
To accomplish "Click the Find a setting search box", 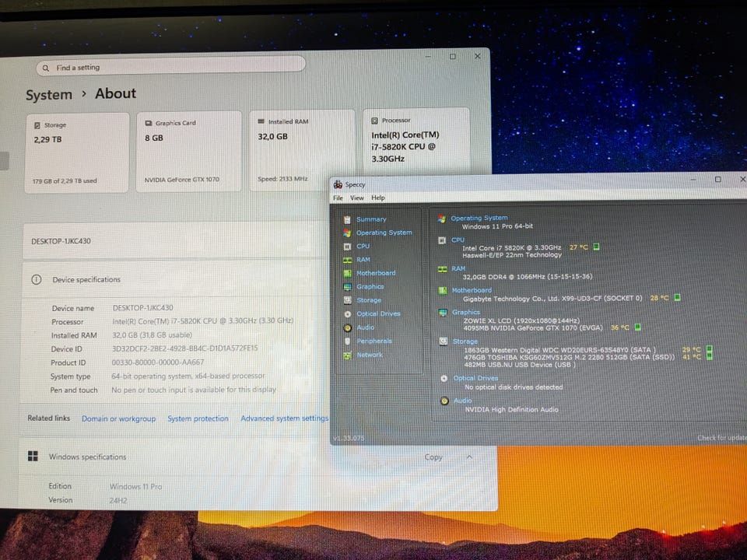I will (x=170, y=65).
